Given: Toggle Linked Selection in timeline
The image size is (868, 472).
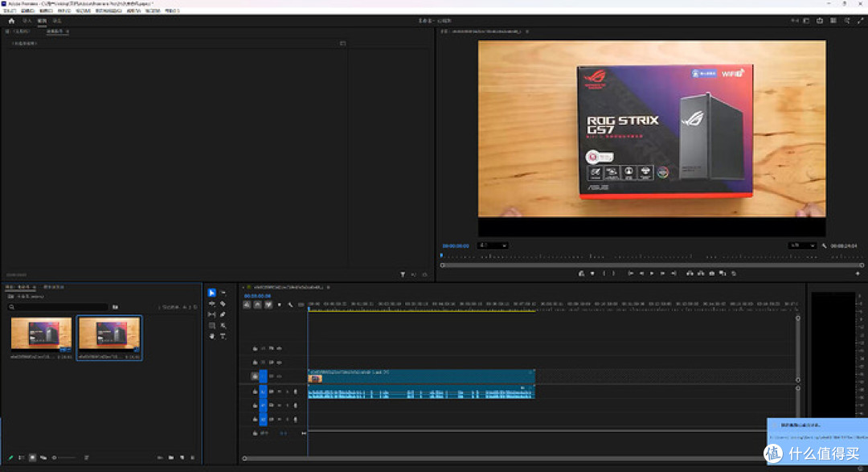Looking at the screenshot, I should tap(268, 305).
